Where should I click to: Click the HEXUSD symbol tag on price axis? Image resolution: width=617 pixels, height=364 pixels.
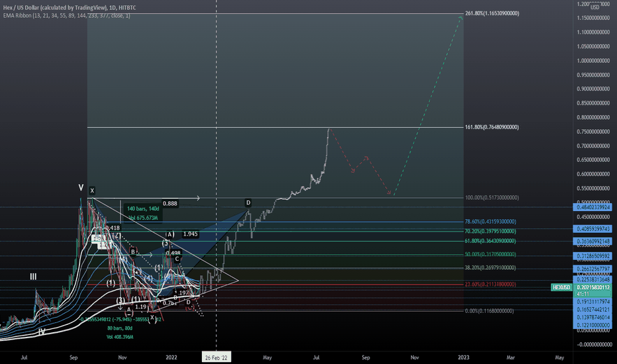click(x=561, y=287)
